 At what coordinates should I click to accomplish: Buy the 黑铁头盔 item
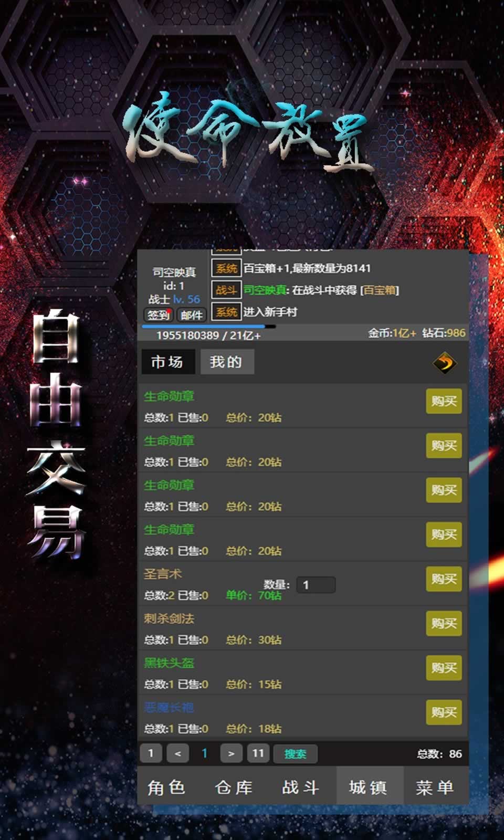coord(444,668)
